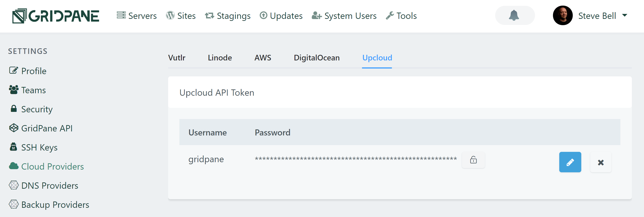Open Teams settings
Viewport: 644px width, 217px height.
[27, 90]
